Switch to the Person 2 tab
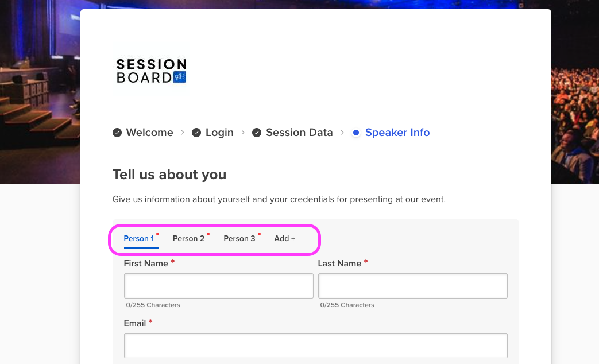Image resolution: width=599 pixels, height=364 pixels. 189,238
